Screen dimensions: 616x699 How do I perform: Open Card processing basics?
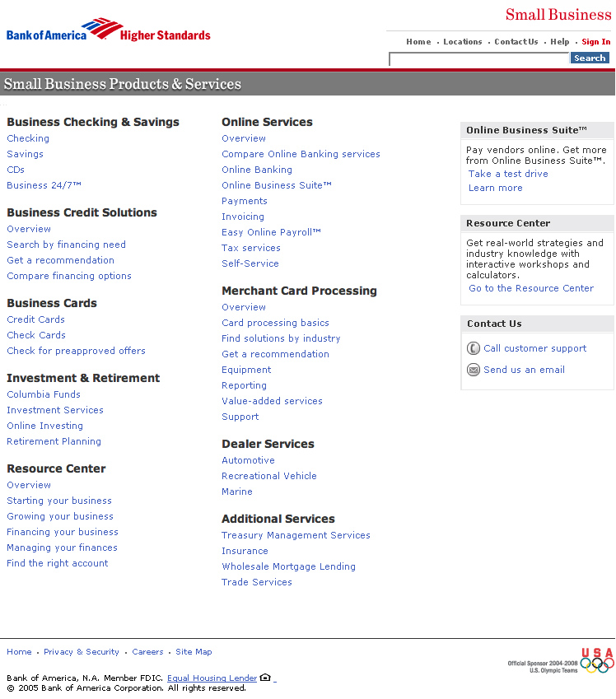click(275, 323)
